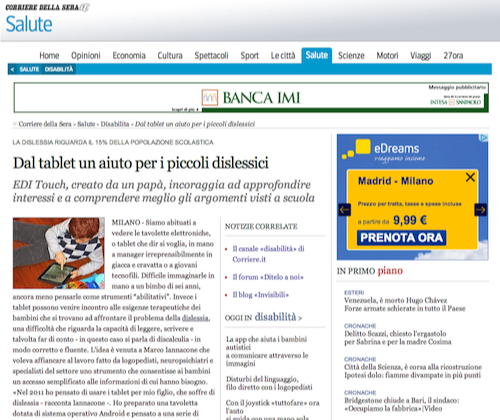
Task: Click the Intesa Sanpaolo logo in the banner
Action: click(x=456, y=102)
